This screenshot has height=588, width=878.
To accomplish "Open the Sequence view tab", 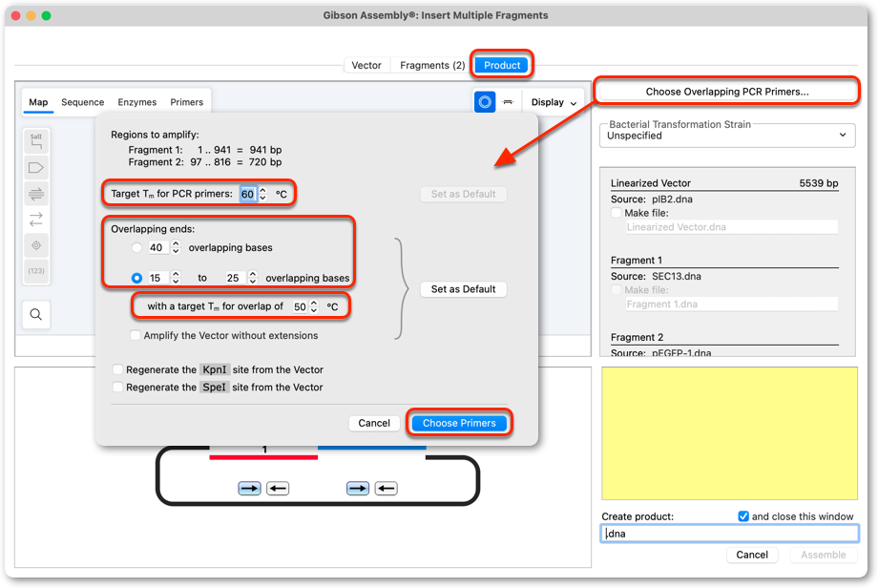I will 82,102.
